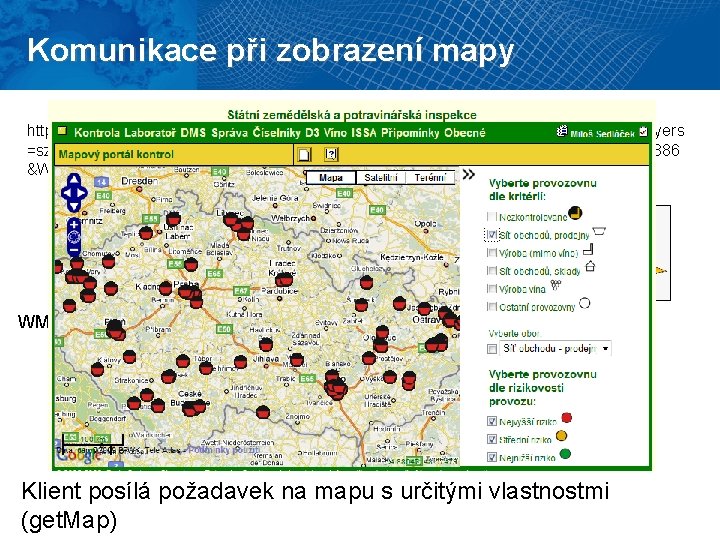Enable Ostatní provozovny checkbox

[x=492, y=306]
